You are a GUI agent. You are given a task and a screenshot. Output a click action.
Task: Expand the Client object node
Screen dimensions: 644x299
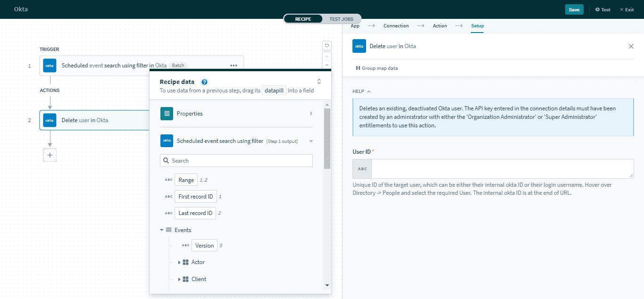(179, 279)
